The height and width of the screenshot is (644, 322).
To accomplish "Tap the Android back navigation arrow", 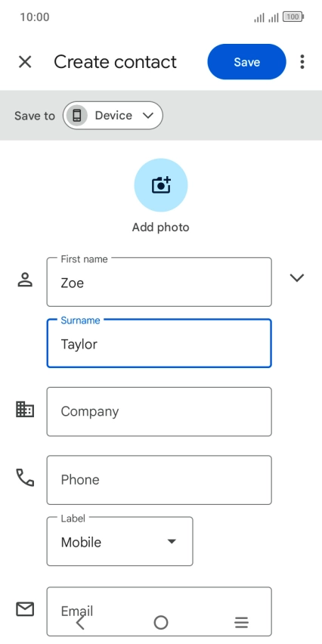I will tap(80, 623).
